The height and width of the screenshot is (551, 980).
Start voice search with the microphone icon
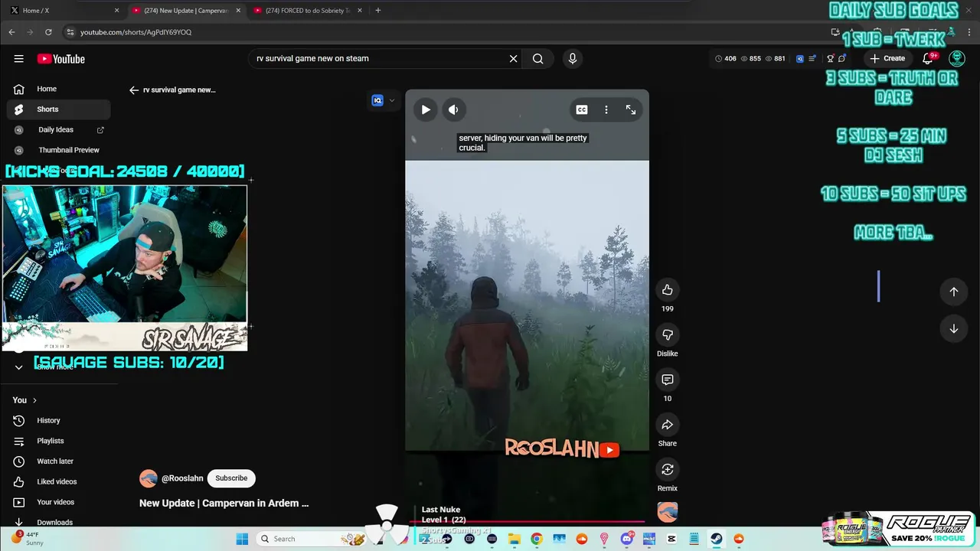coord(572,58)
